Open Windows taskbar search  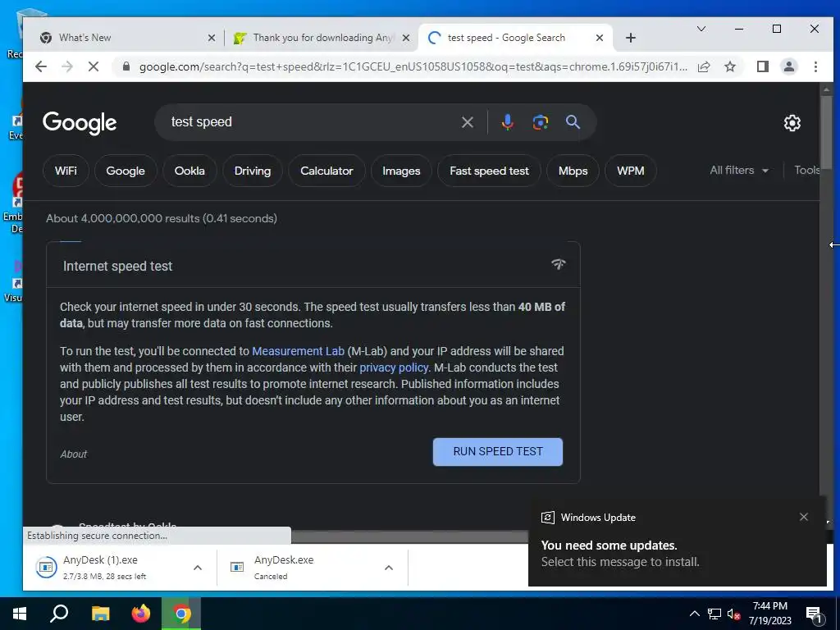click(59, 614)
